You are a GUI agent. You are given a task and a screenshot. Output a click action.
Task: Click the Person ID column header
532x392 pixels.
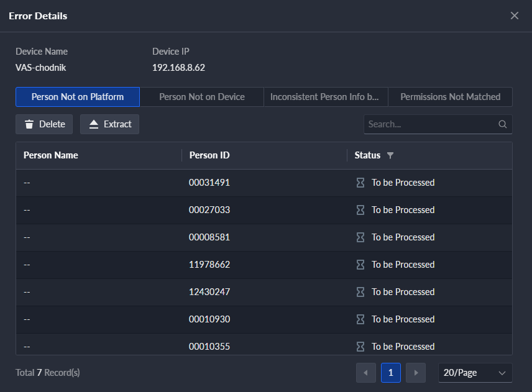pos(209,155)
